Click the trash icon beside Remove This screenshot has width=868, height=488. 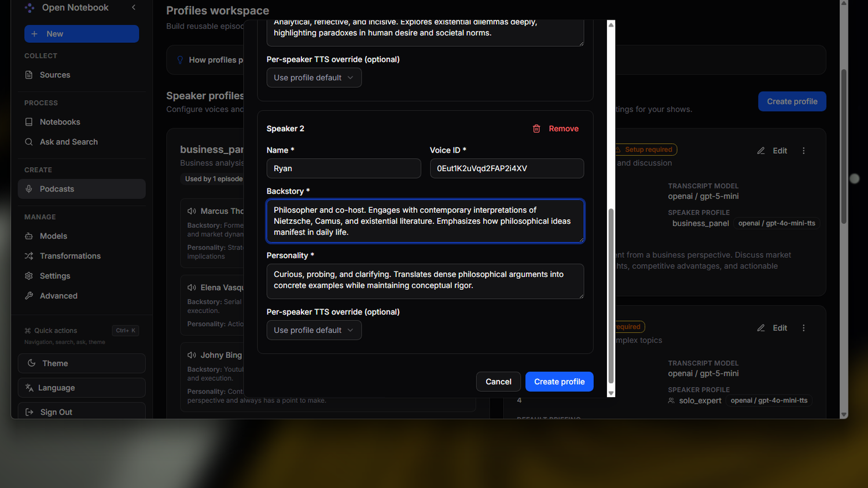[536, 128]
